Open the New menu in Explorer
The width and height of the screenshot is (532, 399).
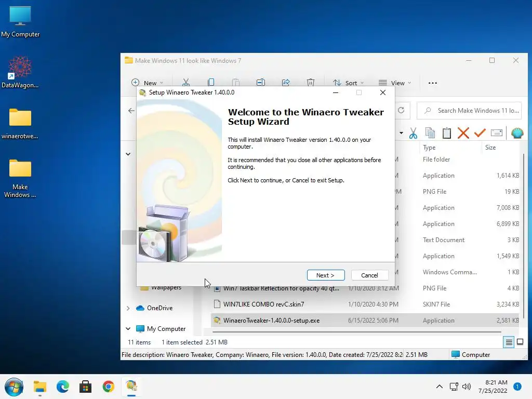(x=147, y=83)
